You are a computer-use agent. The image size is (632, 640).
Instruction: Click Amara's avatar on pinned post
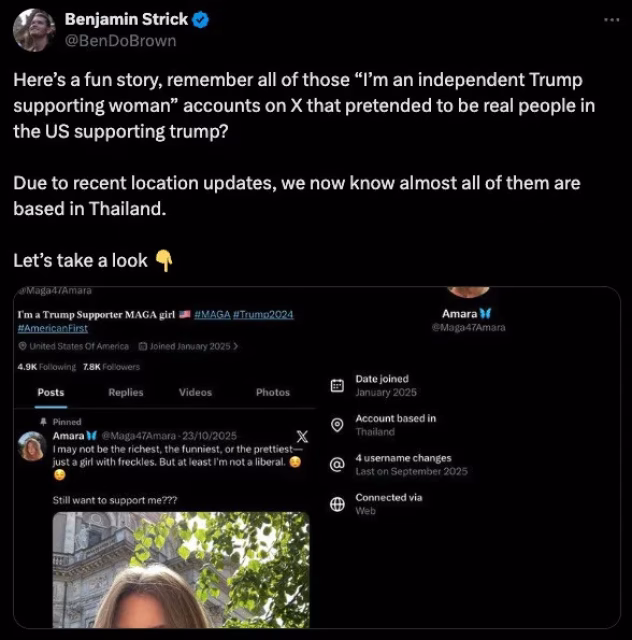click(31, 446)
